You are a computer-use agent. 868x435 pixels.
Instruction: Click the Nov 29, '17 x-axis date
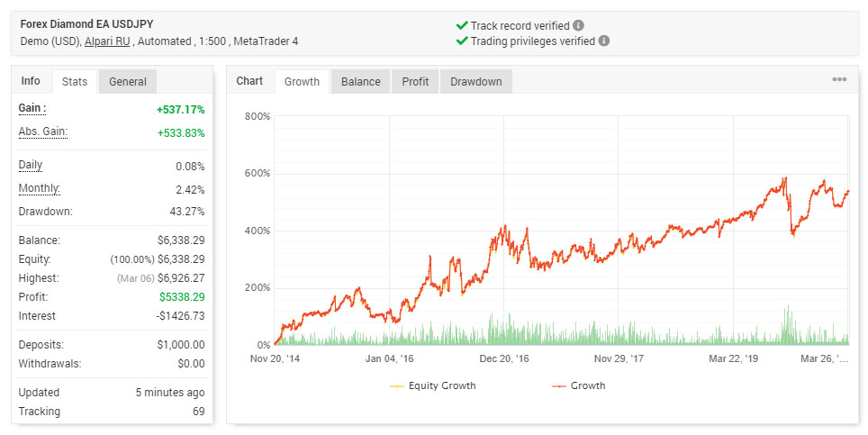pos(619,358)
